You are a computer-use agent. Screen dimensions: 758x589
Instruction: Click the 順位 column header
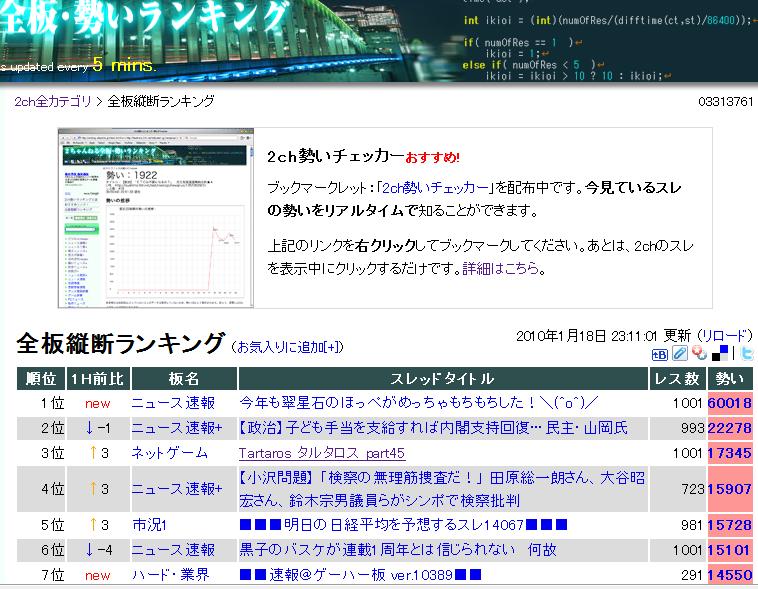[x=41, y=379]
